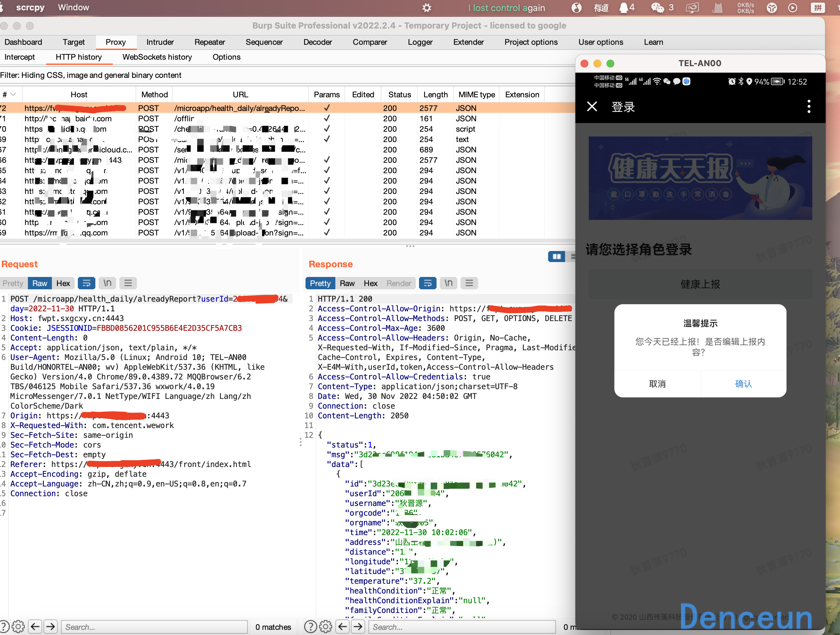Focus the Response search field
This screenshot has width=840, height=635.
point(462,627)
